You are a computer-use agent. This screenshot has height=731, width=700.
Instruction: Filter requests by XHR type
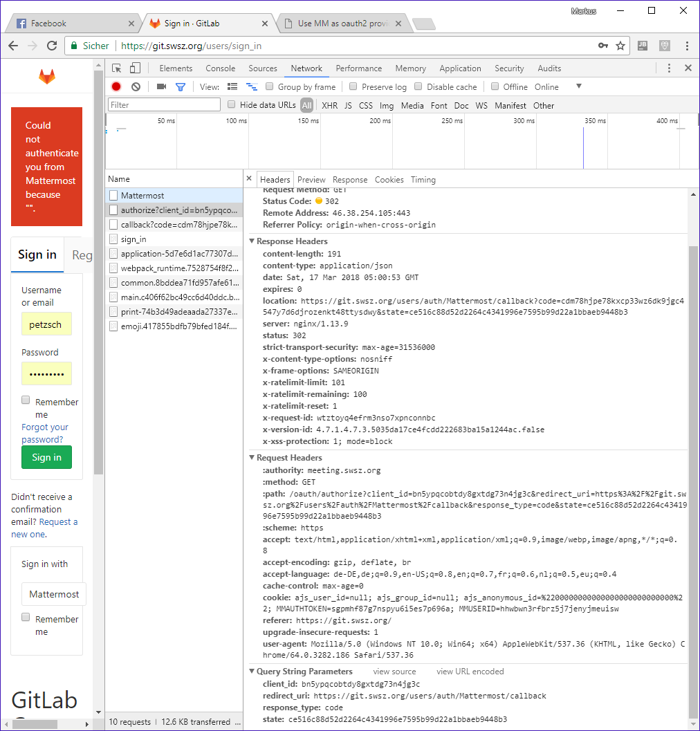(x=330, y=105)
